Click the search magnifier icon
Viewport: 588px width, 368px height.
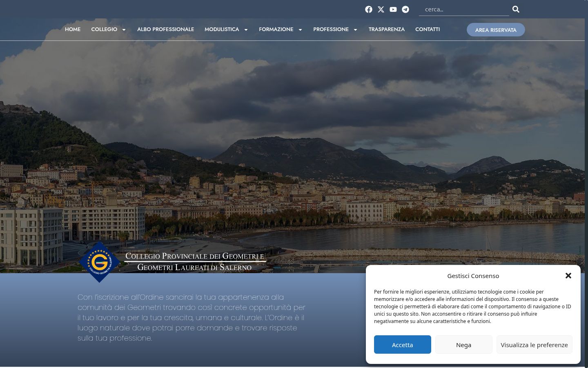516,9
